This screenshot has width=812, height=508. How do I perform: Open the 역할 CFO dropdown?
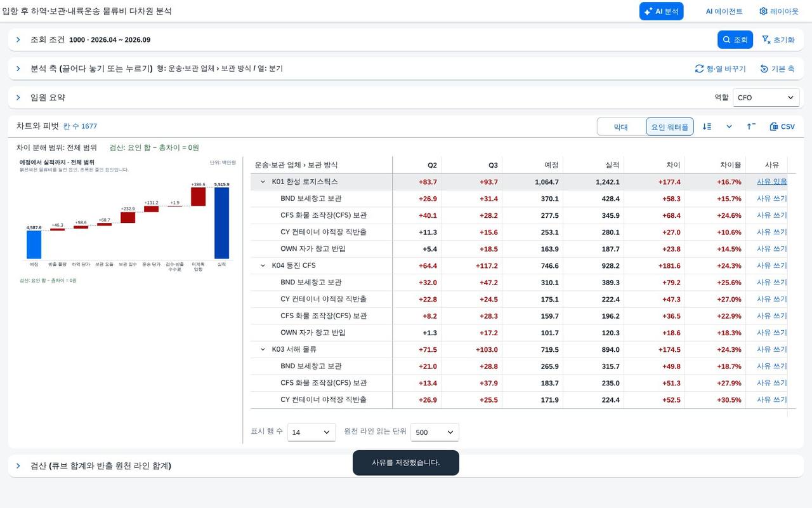pyautogui.click(x=766, y=98)
